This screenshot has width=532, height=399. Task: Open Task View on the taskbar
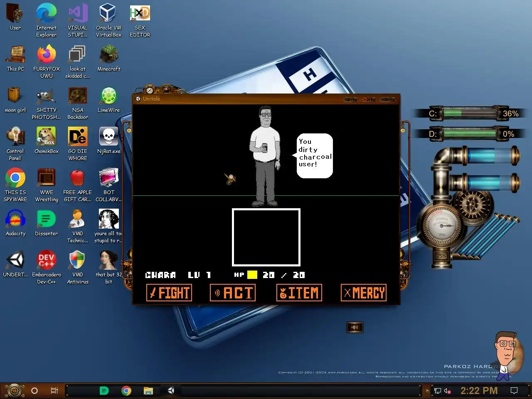pyautogui.click(x=54, y=391)
